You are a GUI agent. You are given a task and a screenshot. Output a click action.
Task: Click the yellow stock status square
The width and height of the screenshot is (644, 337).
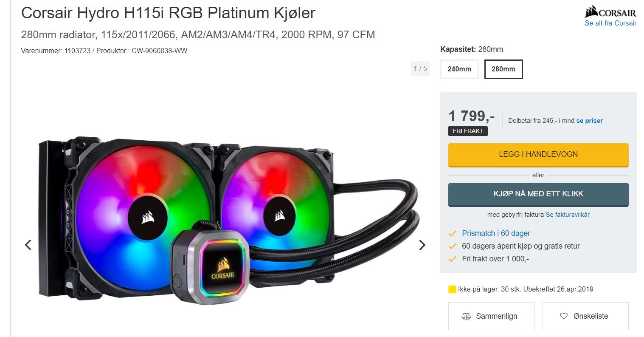pyautogui.click(x=453, y=289)
